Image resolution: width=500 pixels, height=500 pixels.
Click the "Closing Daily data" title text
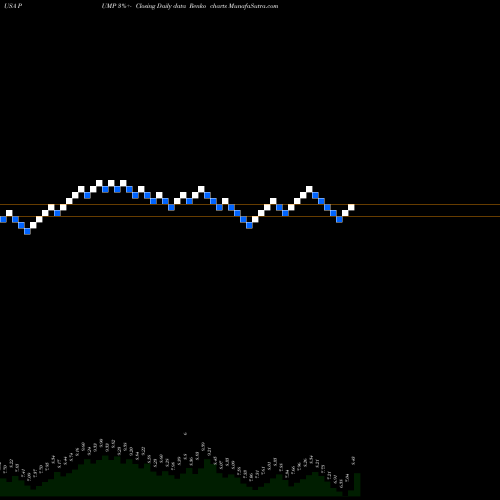pyautogui.click(x=161, y=6)
